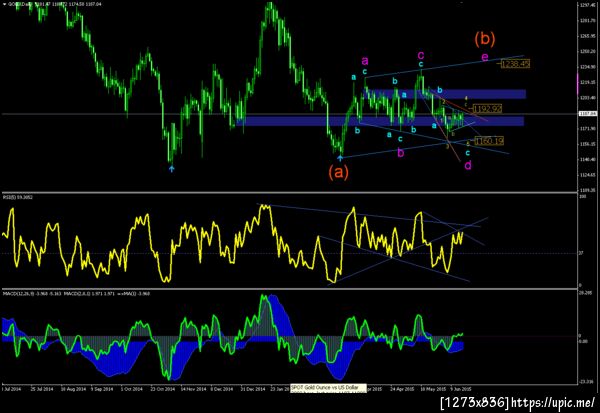Click the 31 Dec 2014 date label

253,389
